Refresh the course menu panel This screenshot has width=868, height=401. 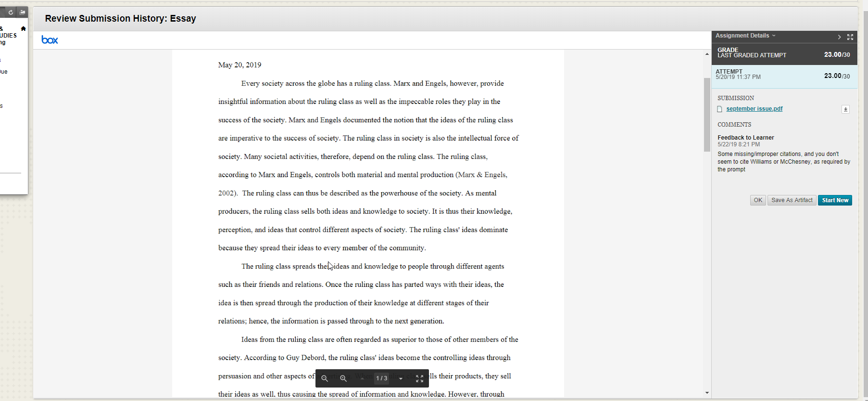point(11,12)
